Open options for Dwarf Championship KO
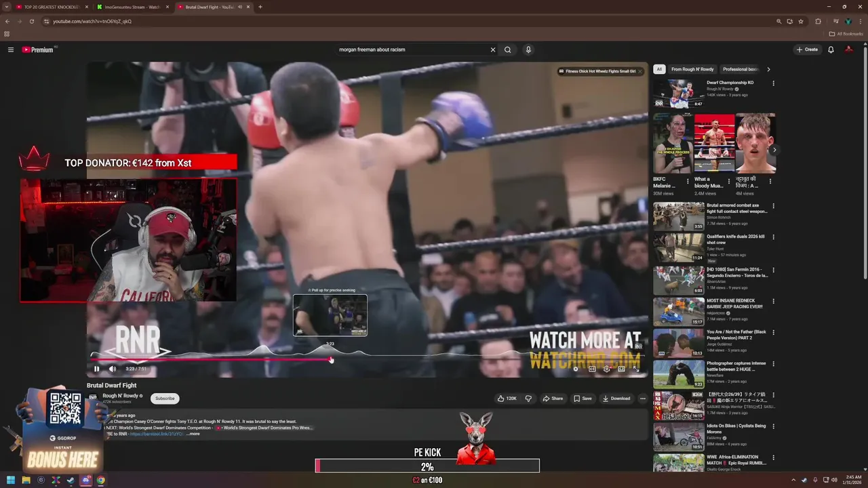 click(773, 83)
